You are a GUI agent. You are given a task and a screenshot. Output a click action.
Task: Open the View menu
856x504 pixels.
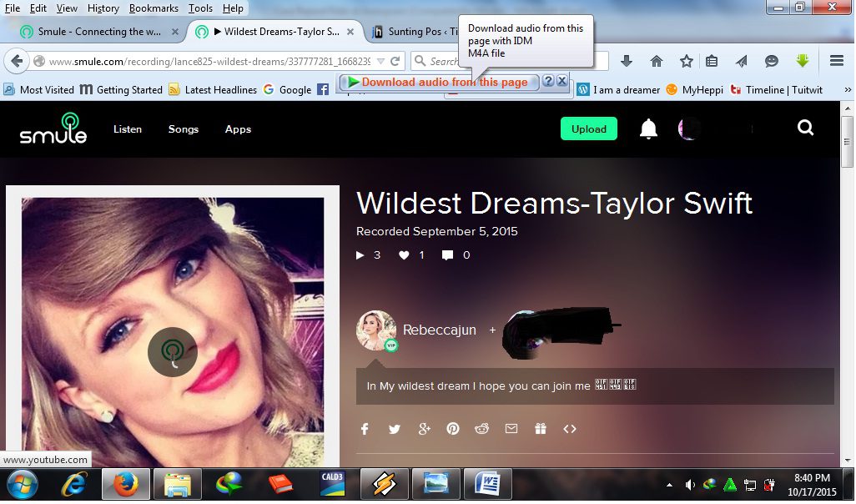[67, 8]
